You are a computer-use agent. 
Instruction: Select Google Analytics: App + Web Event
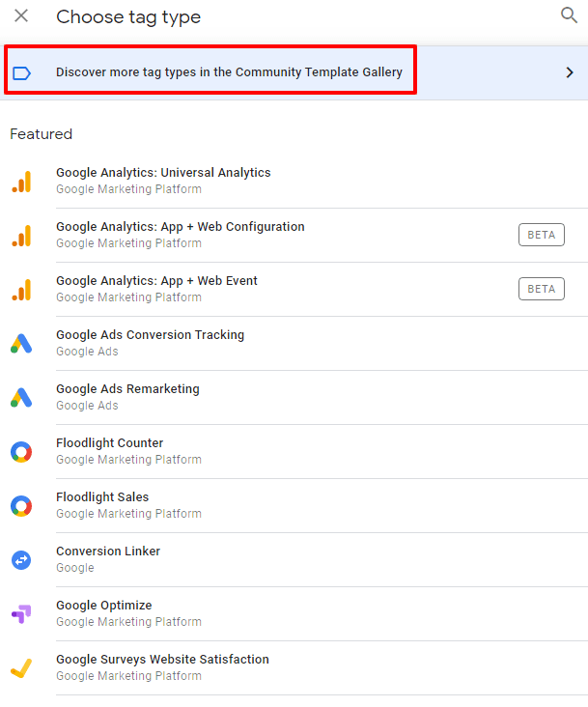pos(156,281)
